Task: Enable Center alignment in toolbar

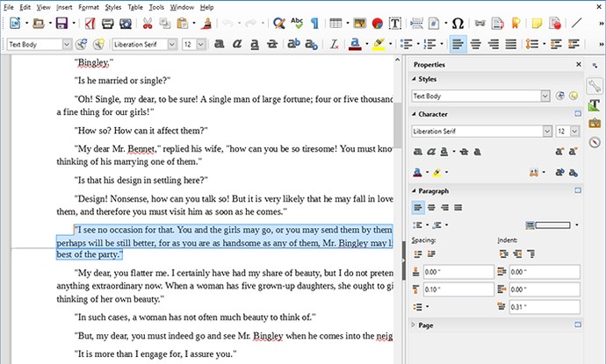Action: [476, 45]
